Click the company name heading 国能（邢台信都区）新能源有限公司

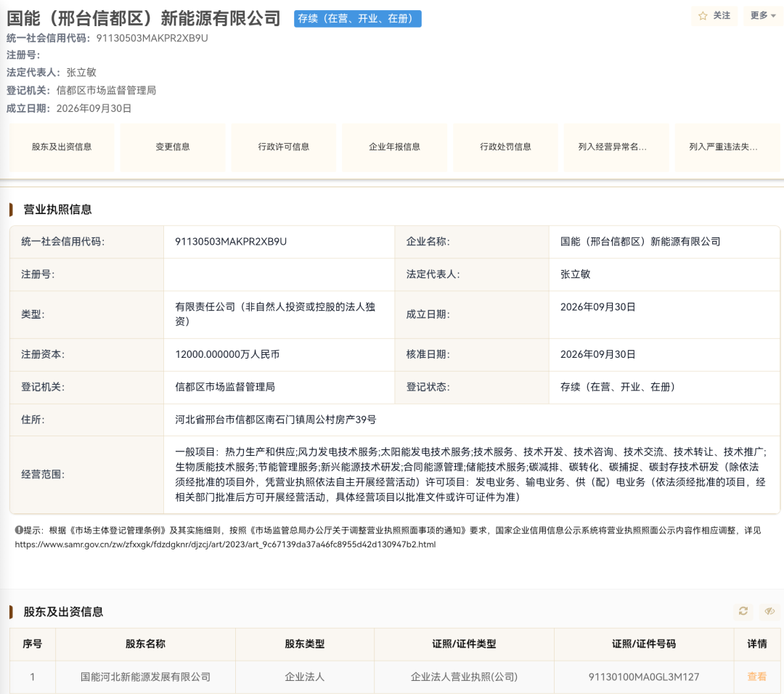pyautogui.click(x=144, y=18)
